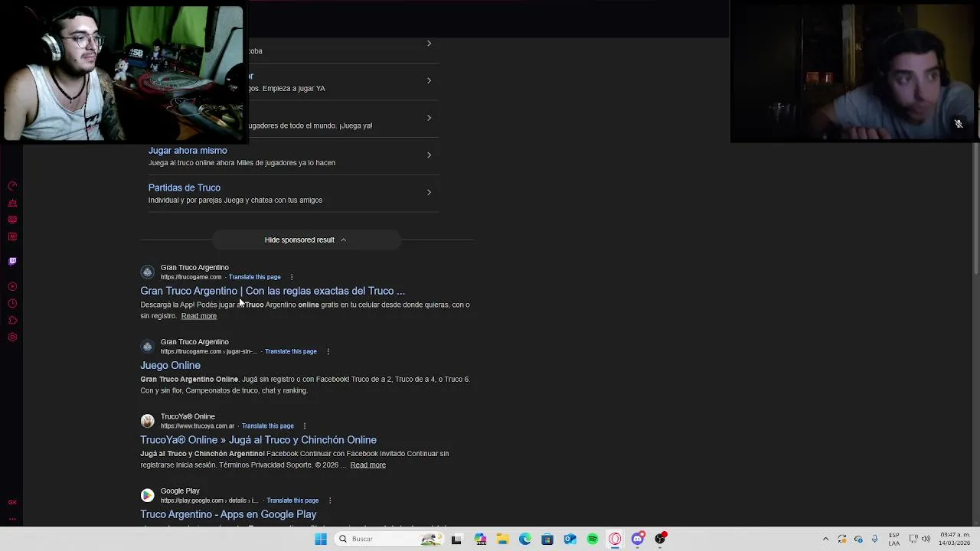980x551 pixels.
Task: Click the Jugar ahora mismo sitelink
Action: point(188,151)
